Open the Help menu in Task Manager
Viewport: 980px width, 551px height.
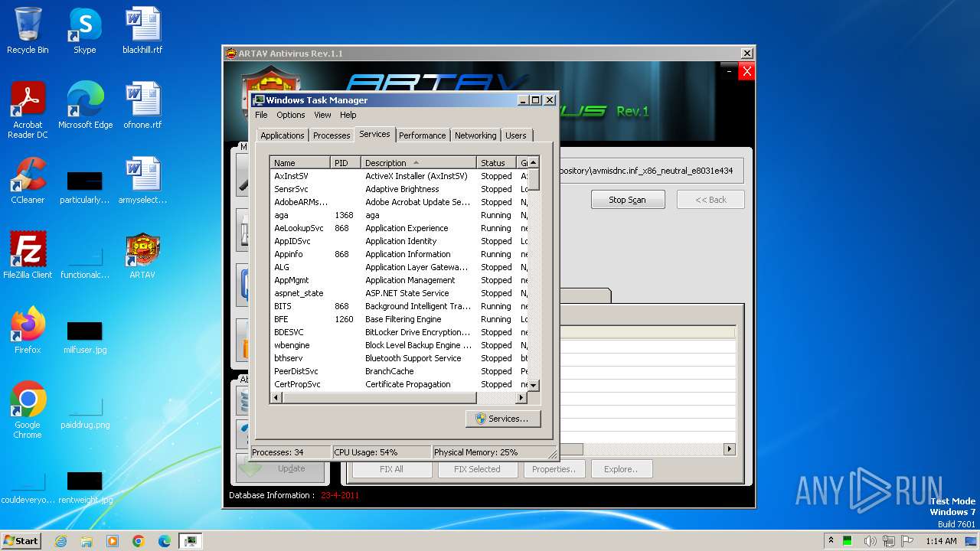click(348, 115)
